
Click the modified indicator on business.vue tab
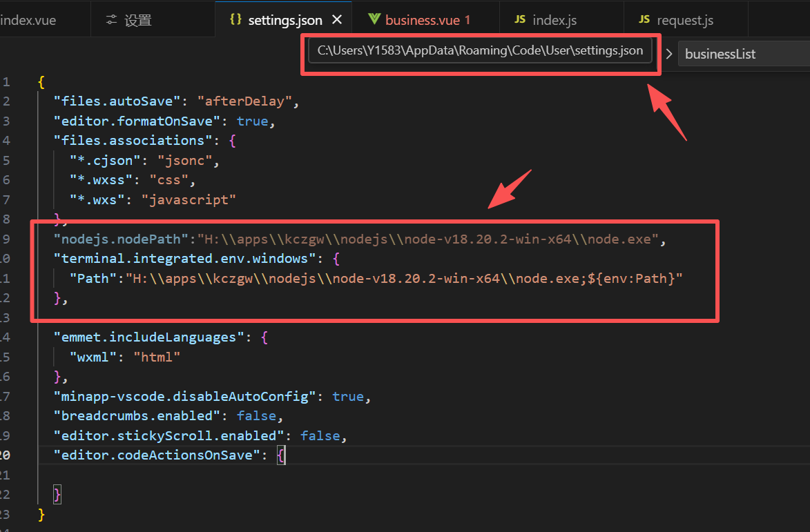click(x=468, y=20)
